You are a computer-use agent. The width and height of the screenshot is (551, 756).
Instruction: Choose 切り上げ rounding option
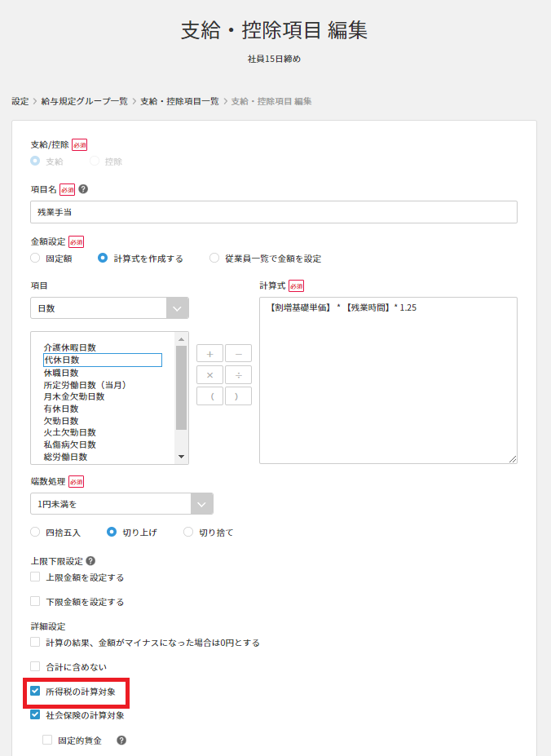tap(112, 532)
